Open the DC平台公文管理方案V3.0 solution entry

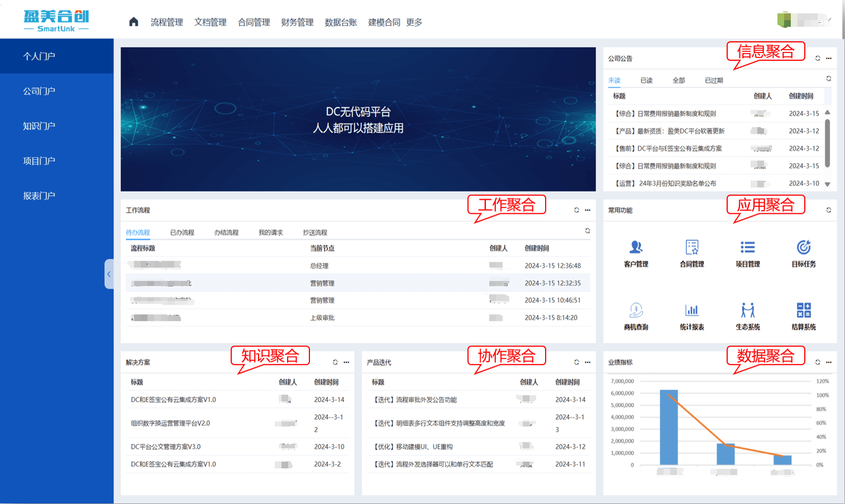(165, 447)
